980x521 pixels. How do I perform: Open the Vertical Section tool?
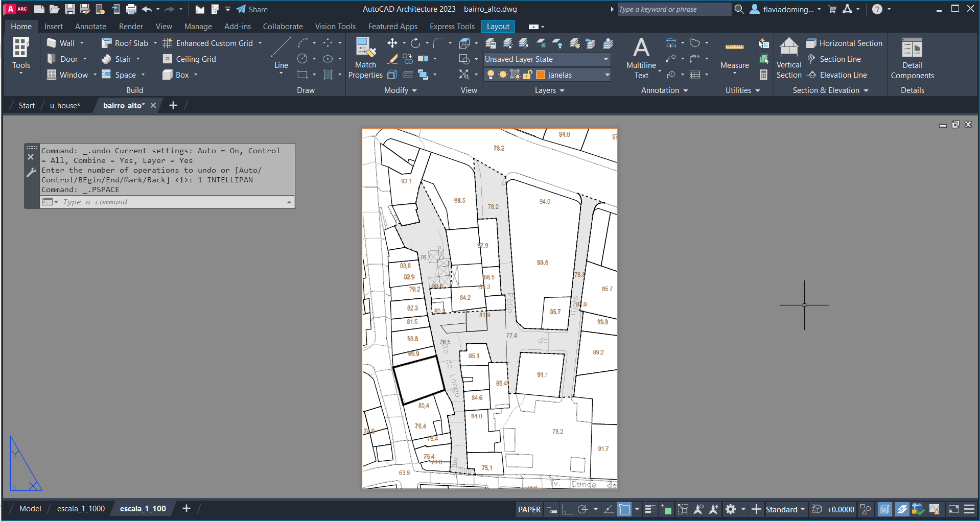tap(788, 57)
